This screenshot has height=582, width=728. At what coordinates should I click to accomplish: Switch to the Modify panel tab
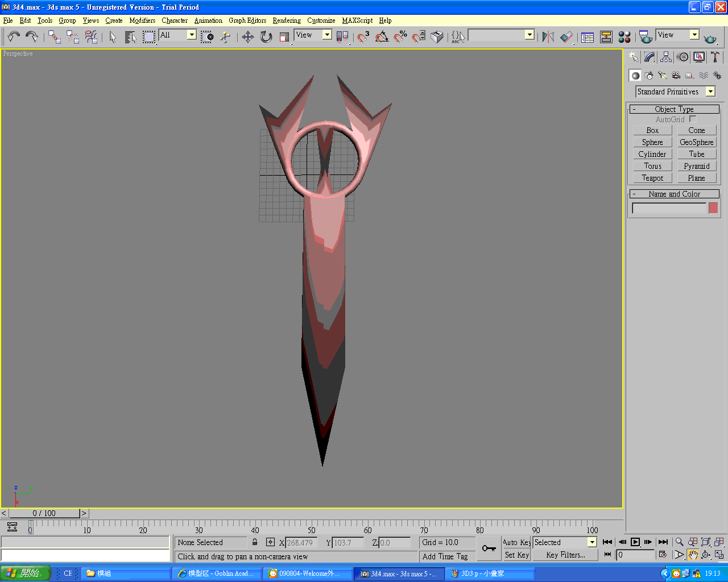tap(650, 57)
